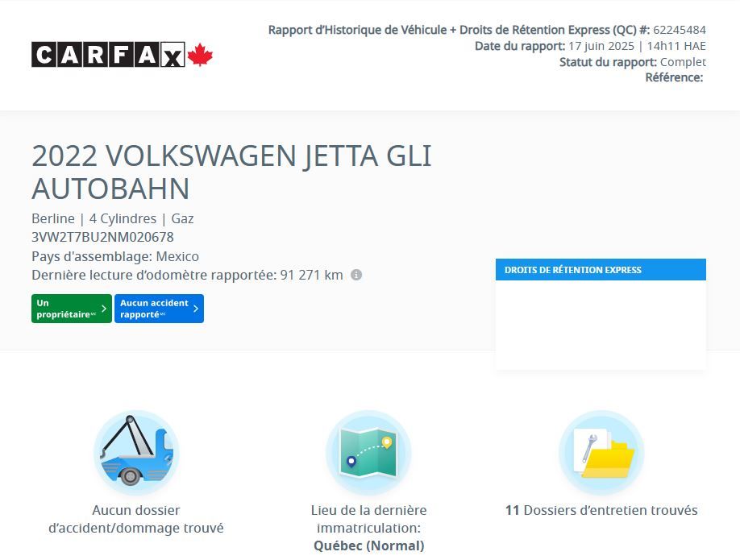
Task: Click the CARFAX Canada logo
Action: click(x=123, y=55)
